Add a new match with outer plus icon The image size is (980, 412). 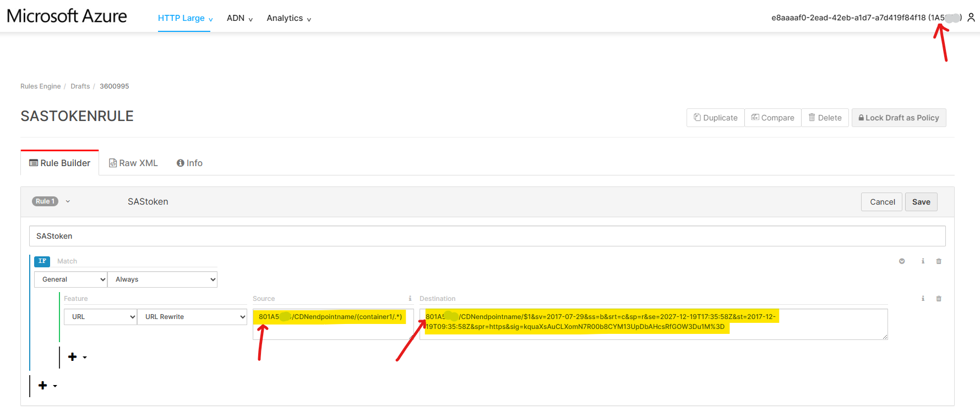click(42, 386)
